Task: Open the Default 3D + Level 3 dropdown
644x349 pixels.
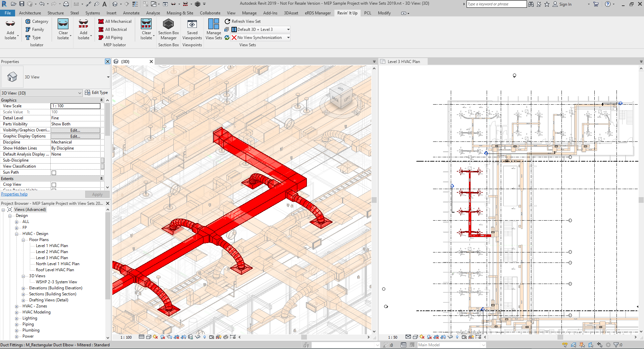Action: tap(288, 30)
